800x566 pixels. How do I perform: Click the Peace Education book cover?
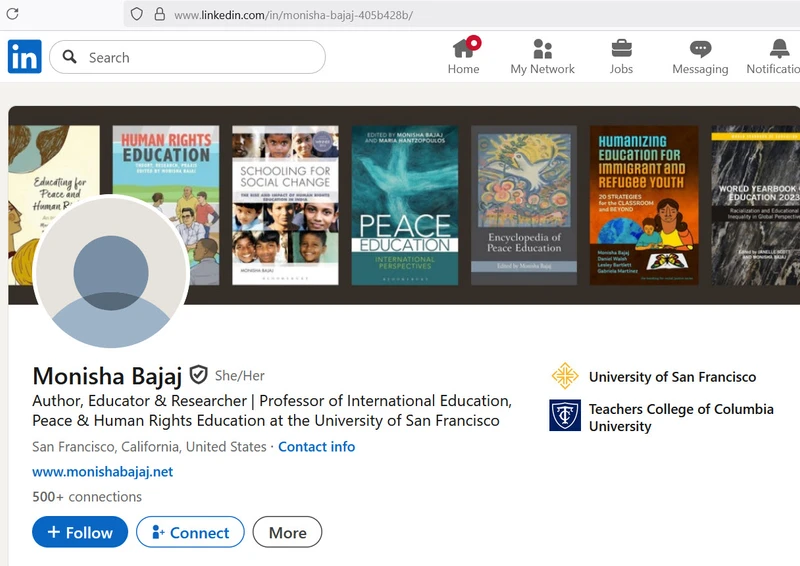(405, 205)
